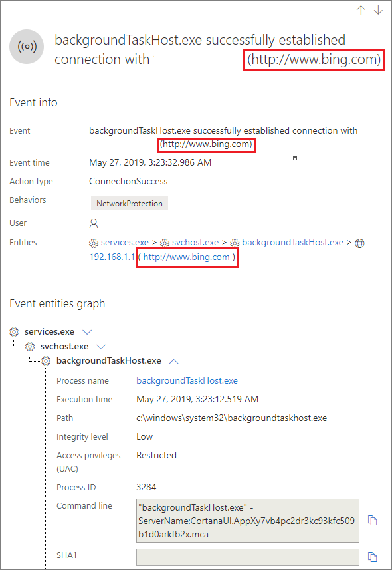Open services.exe entity link

point(125,243)
